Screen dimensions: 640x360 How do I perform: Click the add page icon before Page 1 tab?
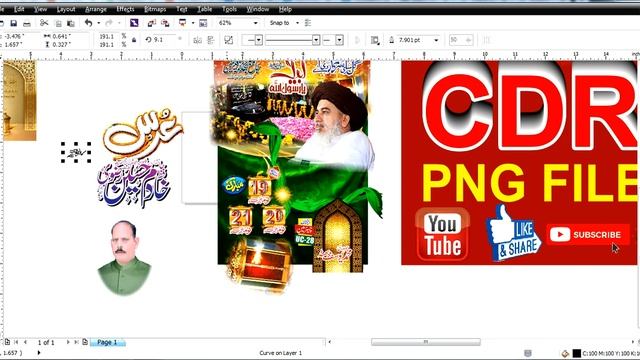click(85, 342)
